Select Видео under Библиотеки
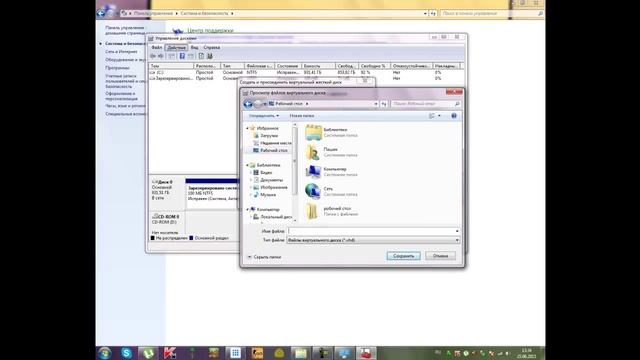Screen dimensions: 640x360 click(x=266, y=173)
